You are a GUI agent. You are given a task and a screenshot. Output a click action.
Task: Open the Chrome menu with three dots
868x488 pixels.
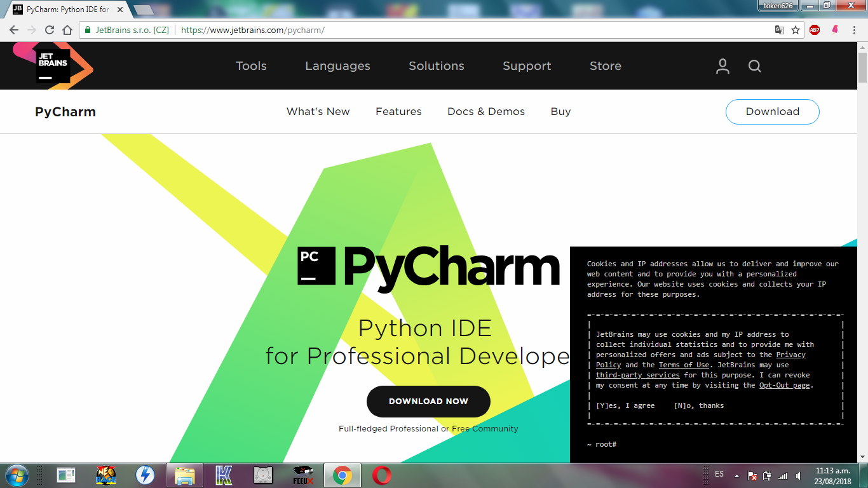[x=855, y=29]
